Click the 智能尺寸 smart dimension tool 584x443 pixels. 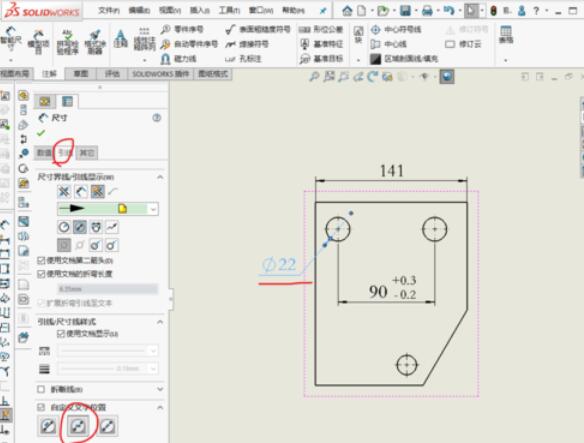coord(10,40)
